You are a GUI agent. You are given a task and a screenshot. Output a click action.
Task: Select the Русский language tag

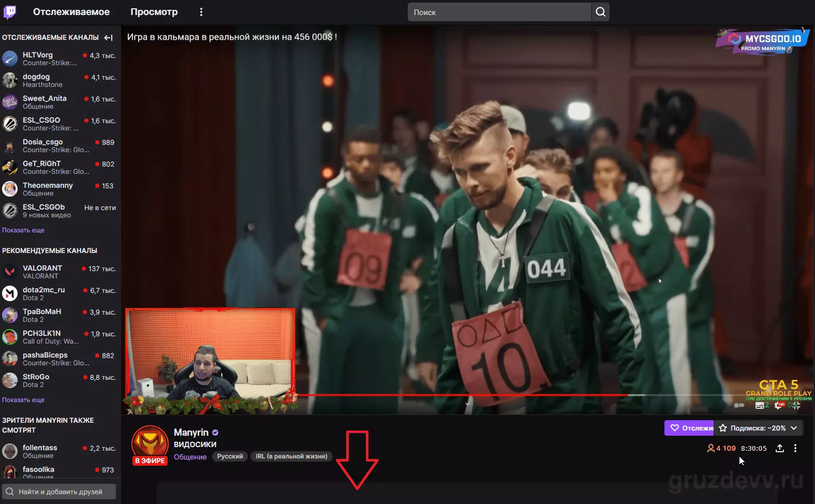click(x=230, y=456)
